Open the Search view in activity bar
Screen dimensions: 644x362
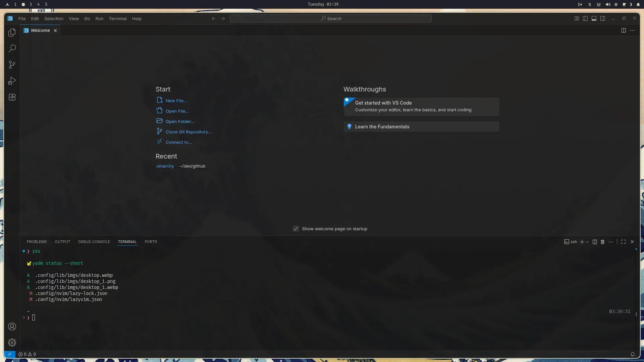coord(12,49)
